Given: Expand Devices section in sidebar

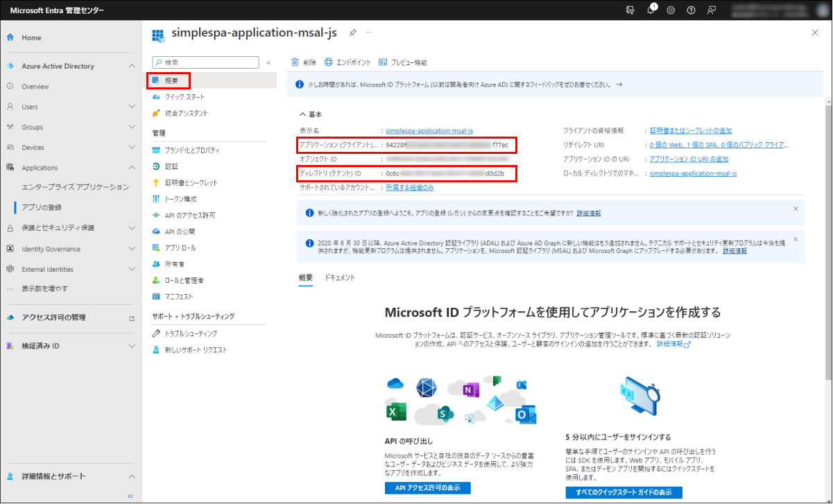Looking at the screenshot, I should pyautogui.click(x=132, y=147).
